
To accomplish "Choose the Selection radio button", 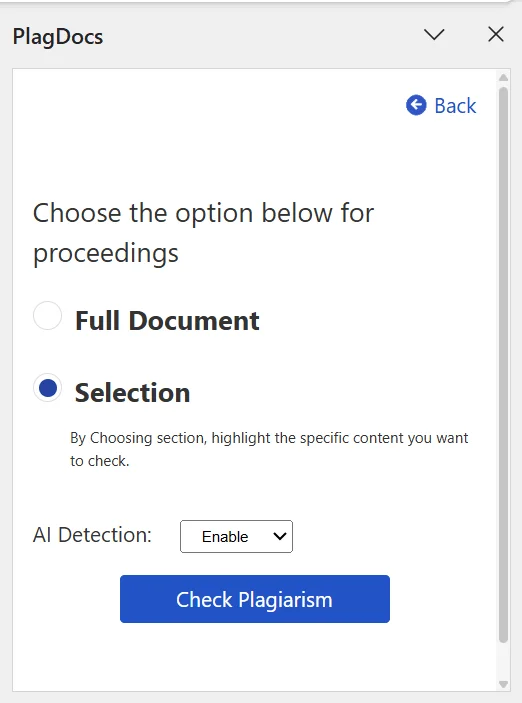I will [x=48, y=387].
